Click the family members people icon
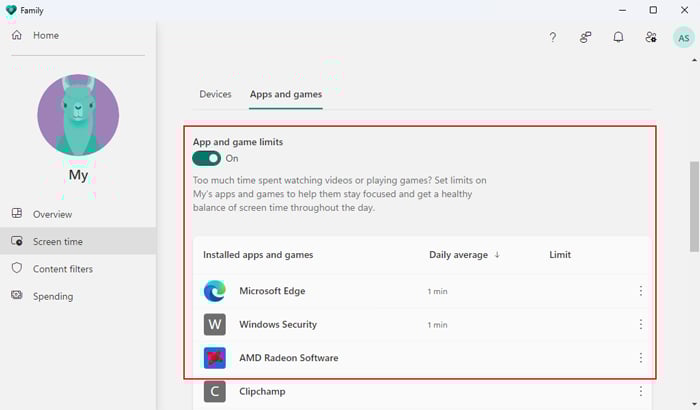The image size is (700, 410). coord(651,37)
